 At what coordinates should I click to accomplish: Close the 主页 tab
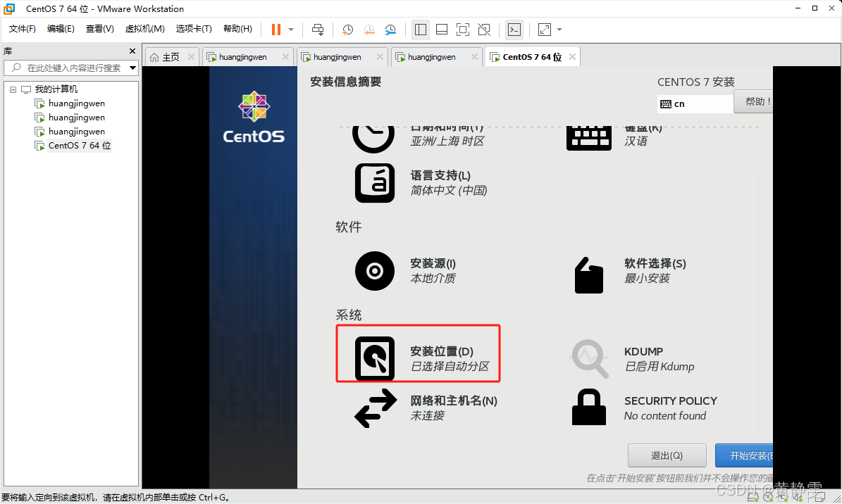[x=191, y=57]
